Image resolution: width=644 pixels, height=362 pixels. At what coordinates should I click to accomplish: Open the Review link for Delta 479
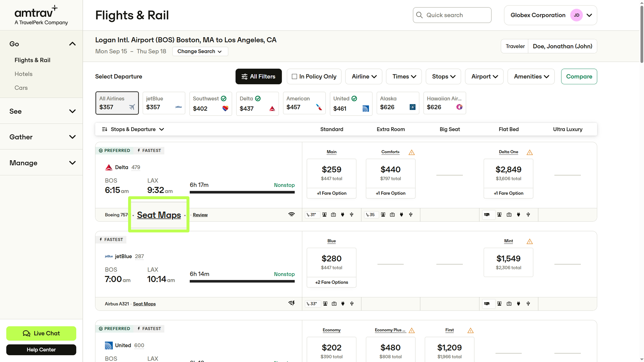pos(200,215)
